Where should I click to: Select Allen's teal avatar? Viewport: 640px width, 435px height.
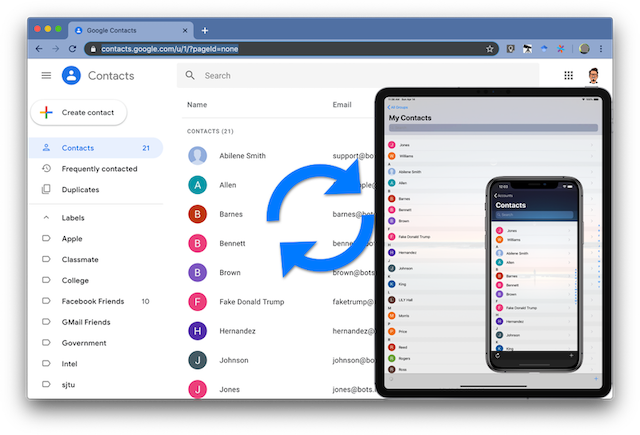[198, 185]
